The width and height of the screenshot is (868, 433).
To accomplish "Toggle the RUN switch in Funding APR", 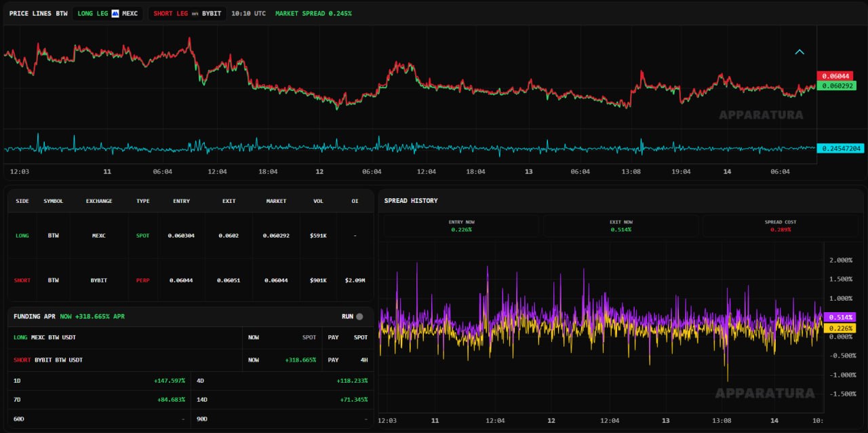I will pyautogui.click(x=359, y=316).
